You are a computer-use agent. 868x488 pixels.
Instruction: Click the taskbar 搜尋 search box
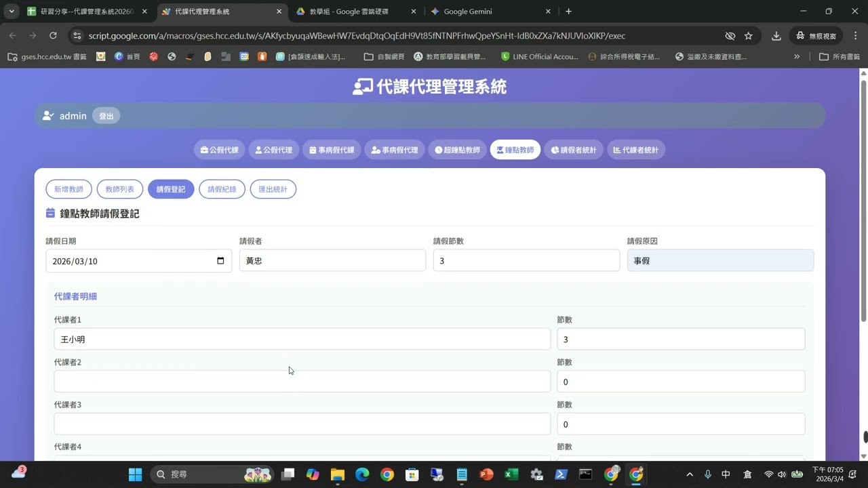pos(211,474)
